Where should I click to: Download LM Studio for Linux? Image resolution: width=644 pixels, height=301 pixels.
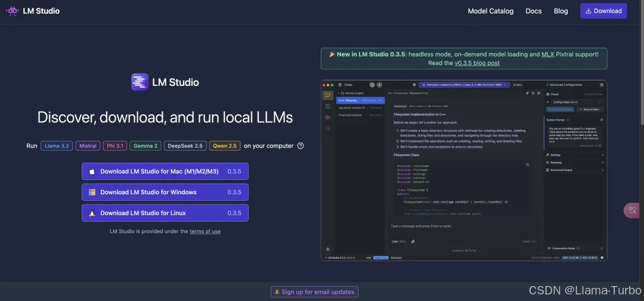pyautogui.click(x=165, y=213)
